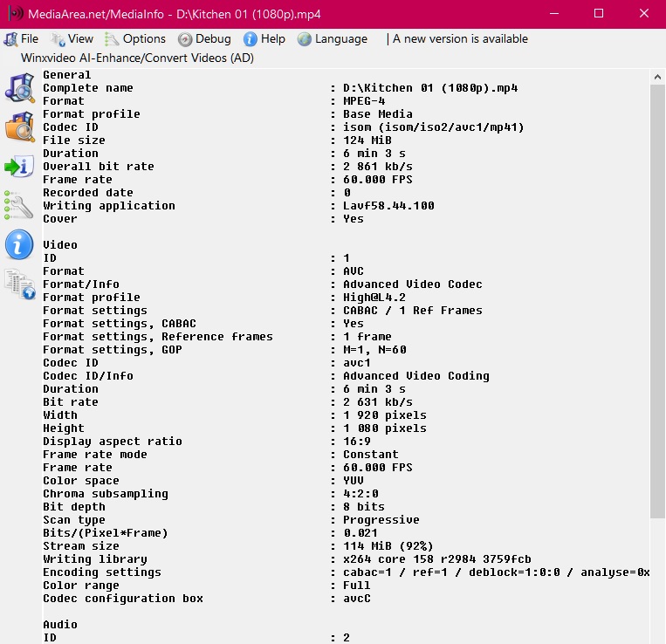Click 'A new version is available' notice
Screen dimensions: 666x644
pyautogui.click(x=460, y=39)
